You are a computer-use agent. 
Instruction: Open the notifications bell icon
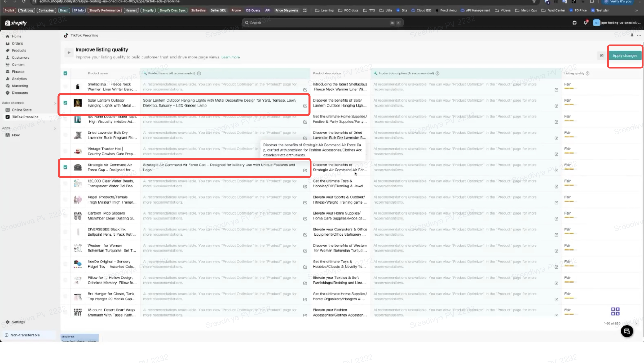[586, 23]
